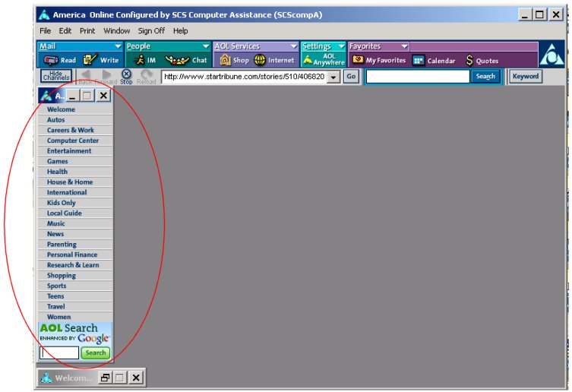Open Read mail icon

(52, 61)
